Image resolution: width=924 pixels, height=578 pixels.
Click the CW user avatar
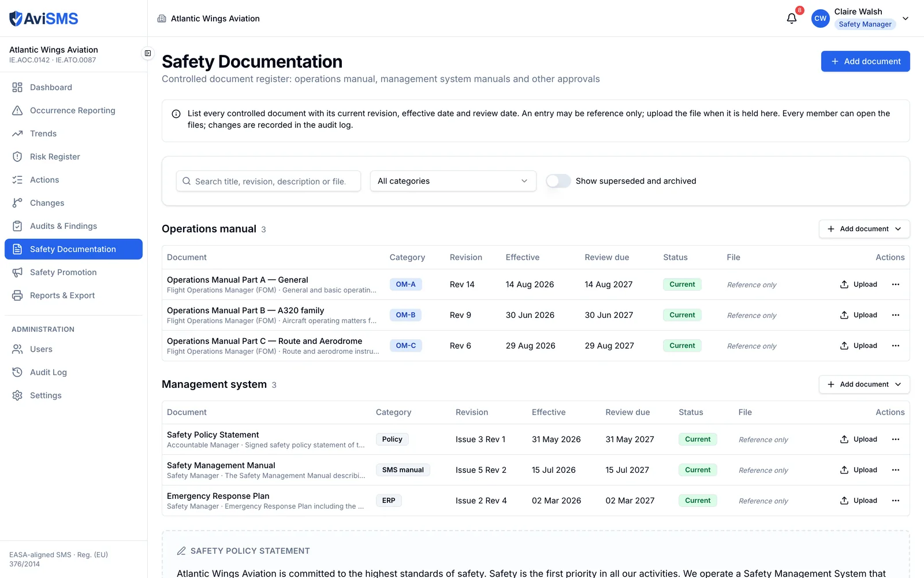coord(821,18)
